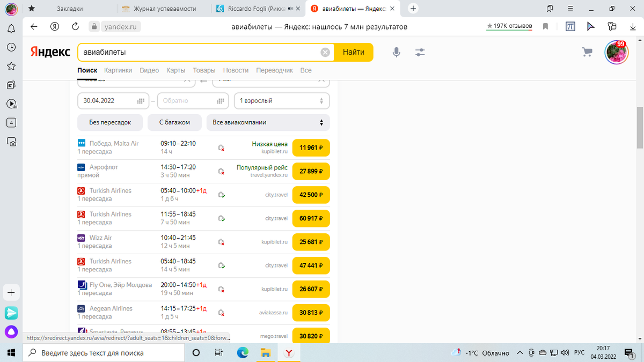Image resolution: width=644 pixels, height=362 pixels.
Task: Click the page vertical scrollbar
Action: (x=640, y=128)
